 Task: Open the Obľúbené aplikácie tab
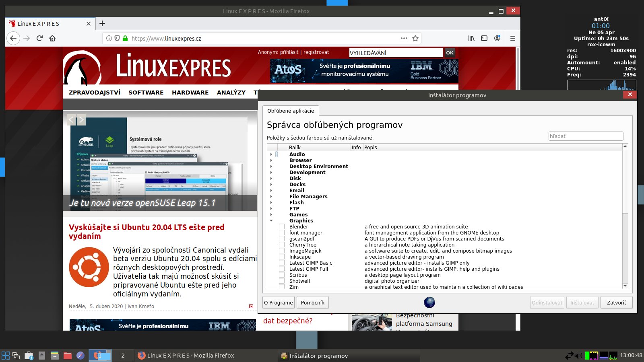[291, 111]
